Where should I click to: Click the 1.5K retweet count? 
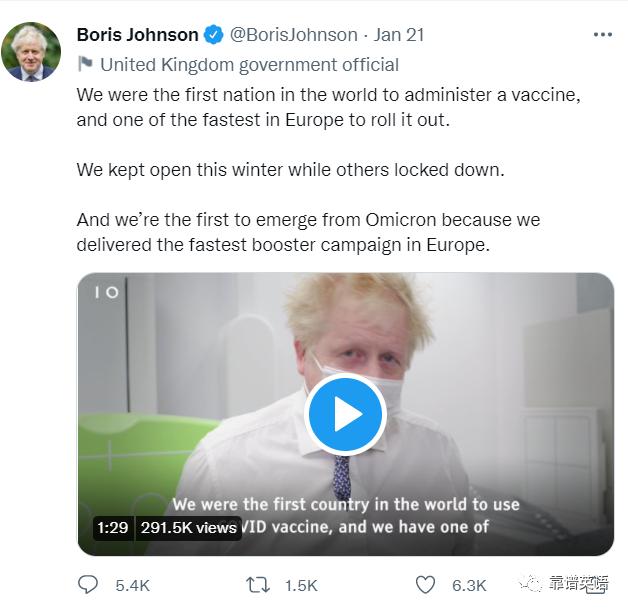[x=301, y=585]
